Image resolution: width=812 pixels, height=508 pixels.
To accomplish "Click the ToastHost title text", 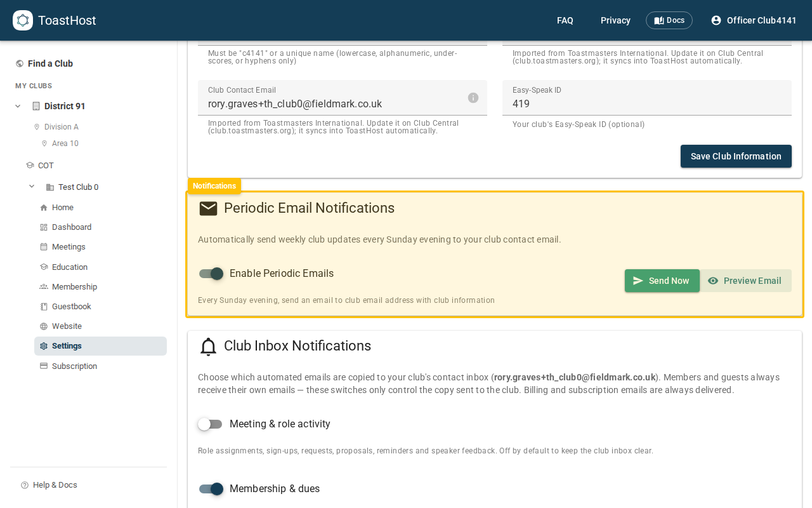I will [x=67, y=20].
